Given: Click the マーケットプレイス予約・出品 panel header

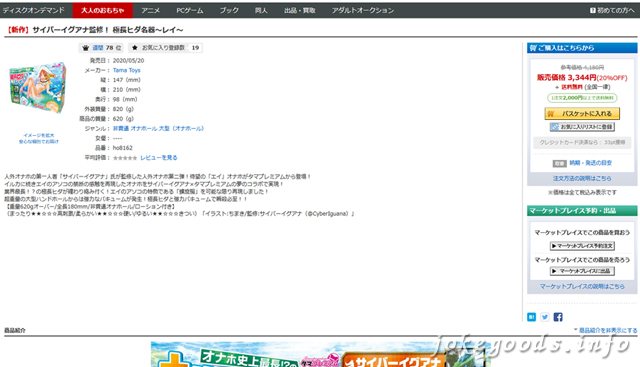Looking at the screenshot, I should coord(582,211).
